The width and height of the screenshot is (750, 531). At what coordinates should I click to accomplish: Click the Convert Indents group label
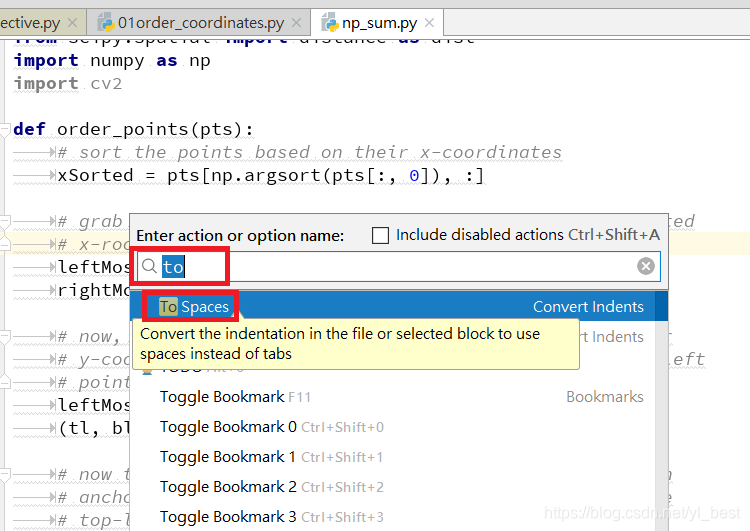coord(588,307)
